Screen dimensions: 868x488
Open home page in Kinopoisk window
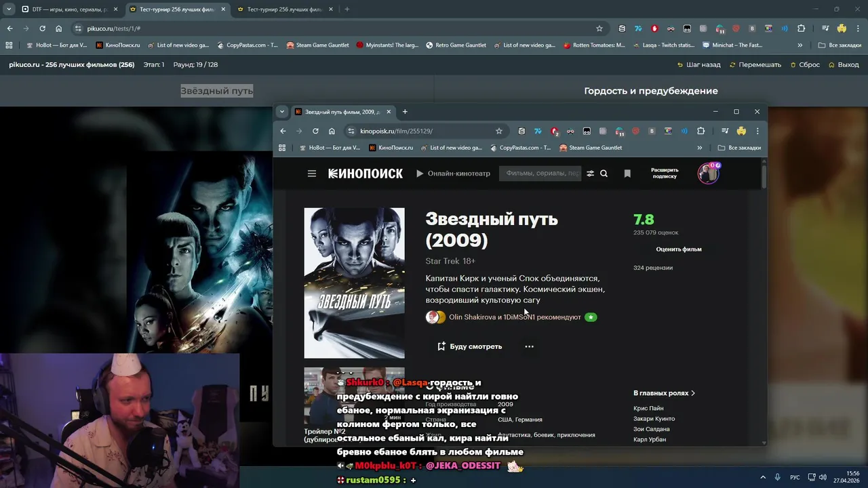pyautogui.click(x=332, y=131)
